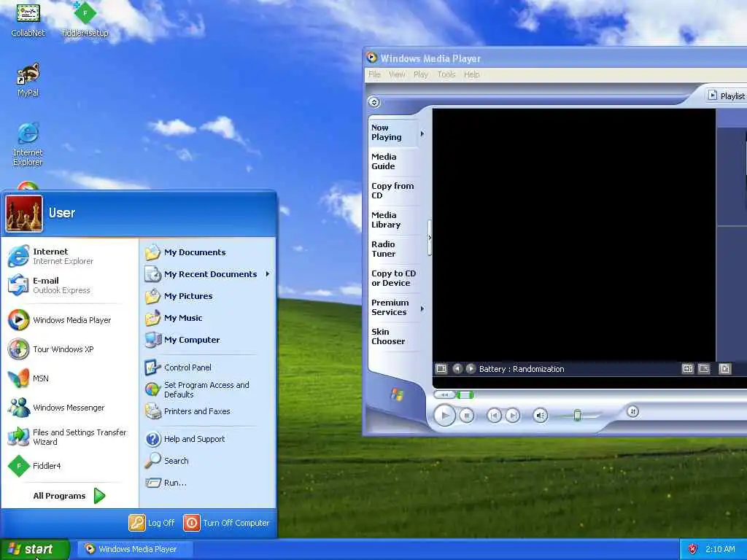The image size is (747, 560).
Task: Click the round menu bar toggle in Media Player
Action: point(374,102)
